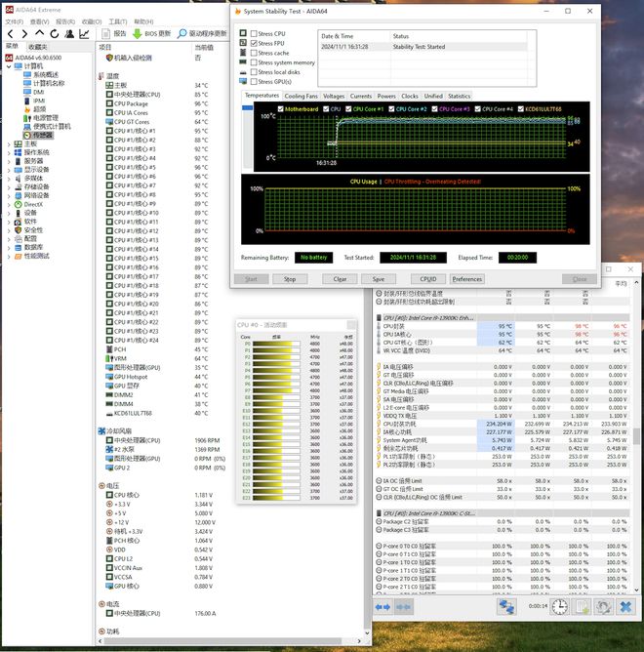
Task: Click the up-level arrow in AIDA64 toolbar
Action: [x=39, y=33]
